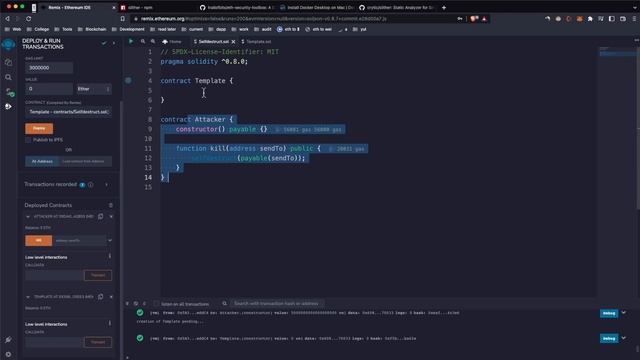Expand the kill function parameters chevron
The height and width of the screenshot is (360, 640).
coord(110,241)
